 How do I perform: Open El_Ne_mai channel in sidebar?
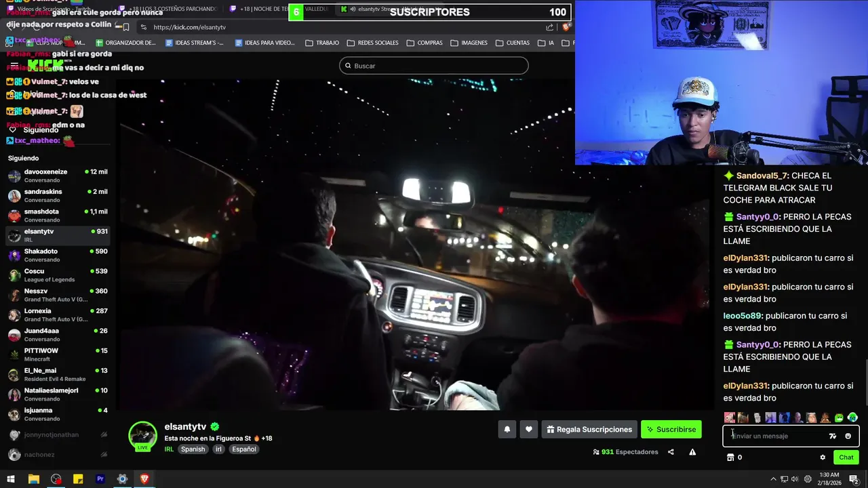click(x=58, y=375)
